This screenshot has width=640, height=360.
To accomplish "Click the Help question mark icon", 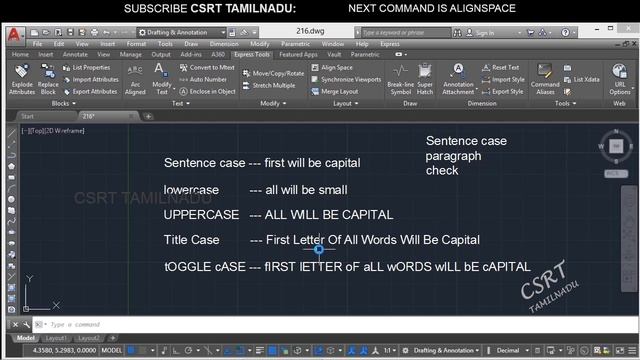I will pyautogui.click(x=565, y=32).
